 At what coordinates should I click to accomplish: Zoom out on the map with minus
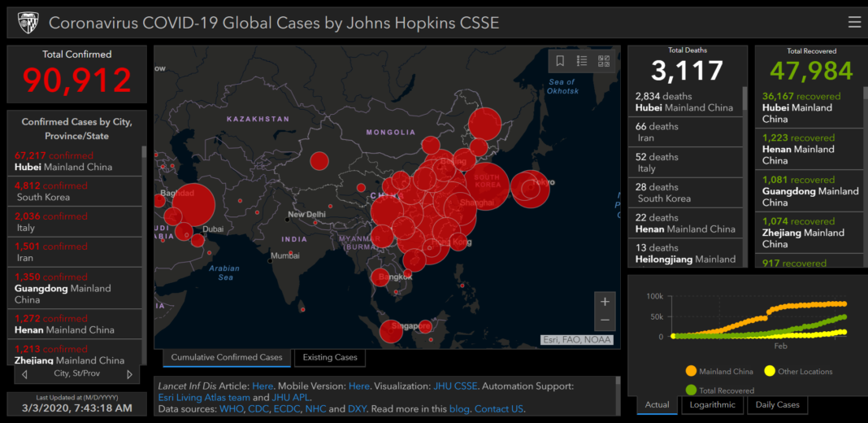(x=605, y=320)
